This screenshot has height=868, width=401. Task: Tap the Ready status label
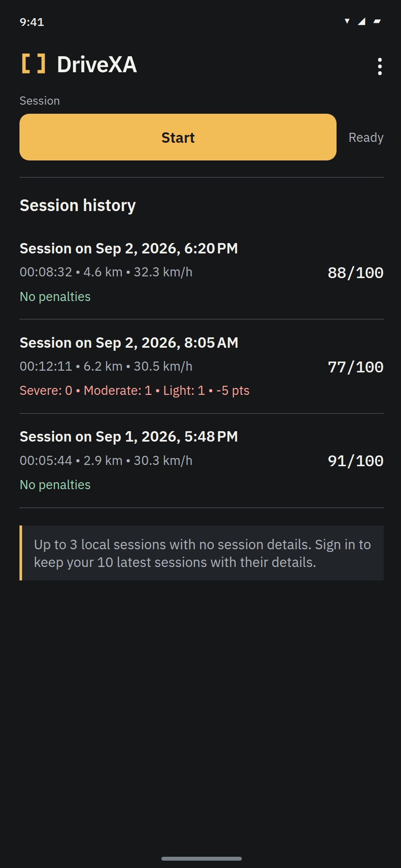(366, 138)
